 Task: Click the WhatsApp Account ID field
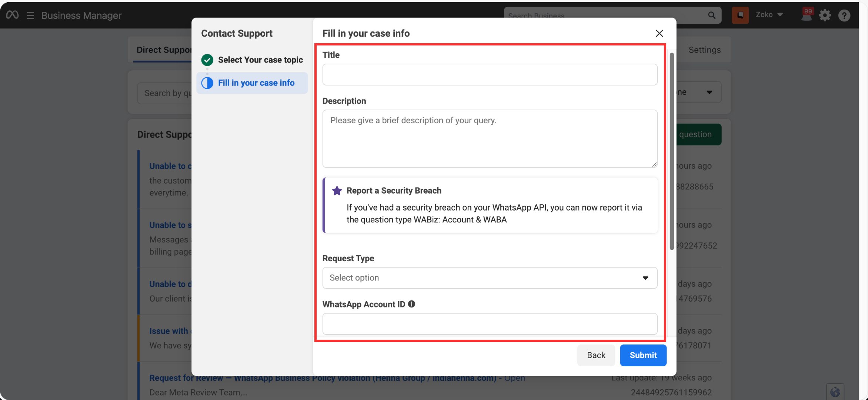click(x=490, y=324)
